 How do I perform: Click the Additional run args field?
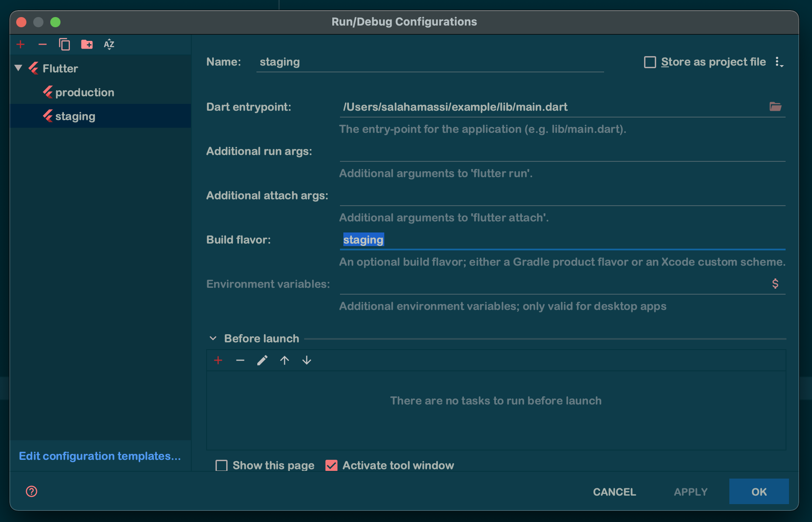[x=562, y=152]
